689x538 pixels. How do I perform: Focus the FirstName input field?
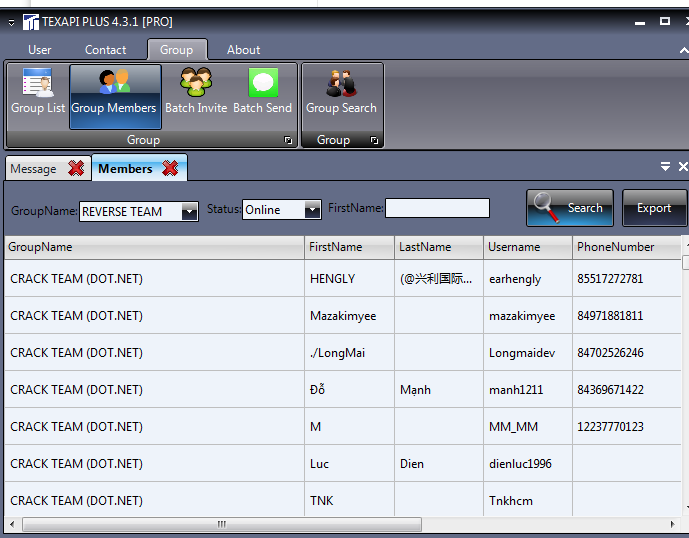[x=437, y=208]
